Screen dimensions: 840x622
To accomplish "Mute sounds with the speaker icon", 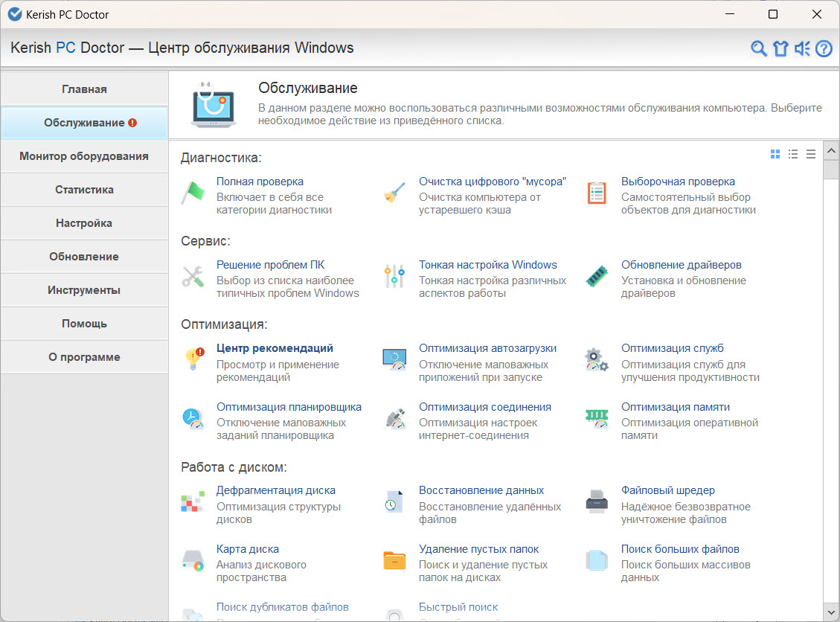I will (x=801, y=49).
